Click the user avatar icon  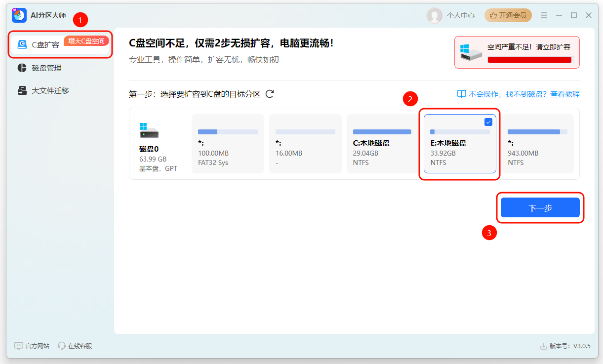[435, 15]
